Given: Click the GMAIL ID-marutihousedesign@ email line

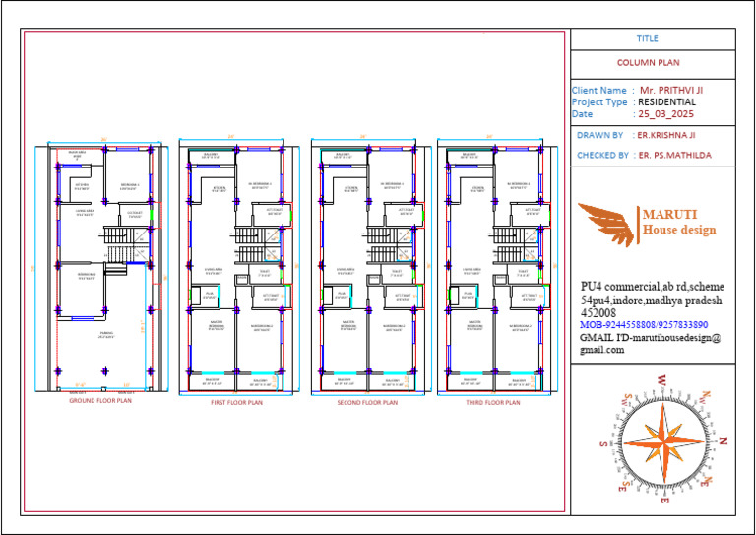Looking at the screenshot, I should (650, 338).
